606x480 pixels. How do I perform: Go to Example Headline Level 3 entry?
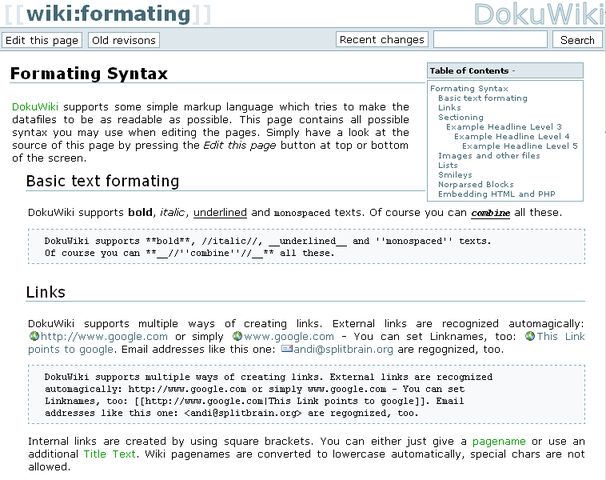click(504, 127)
